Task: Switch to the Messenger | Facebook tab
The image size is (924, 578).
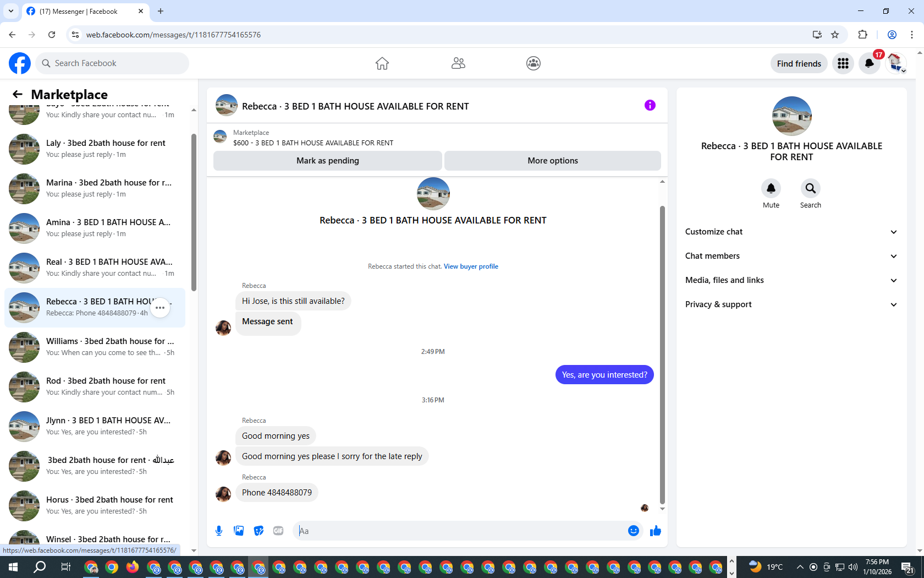Action: [85, 11]
